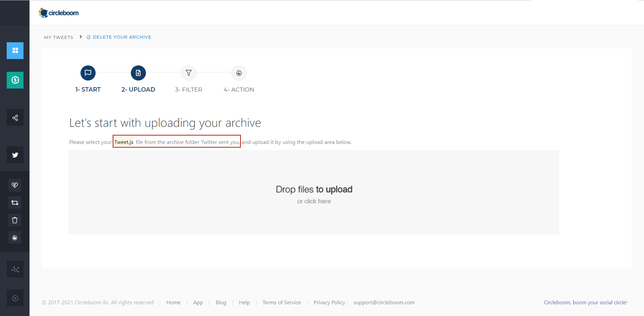Viewport: 644px width, 316px height.
Task: Click support@circleboom.com email link
Action: coord(384,303)
